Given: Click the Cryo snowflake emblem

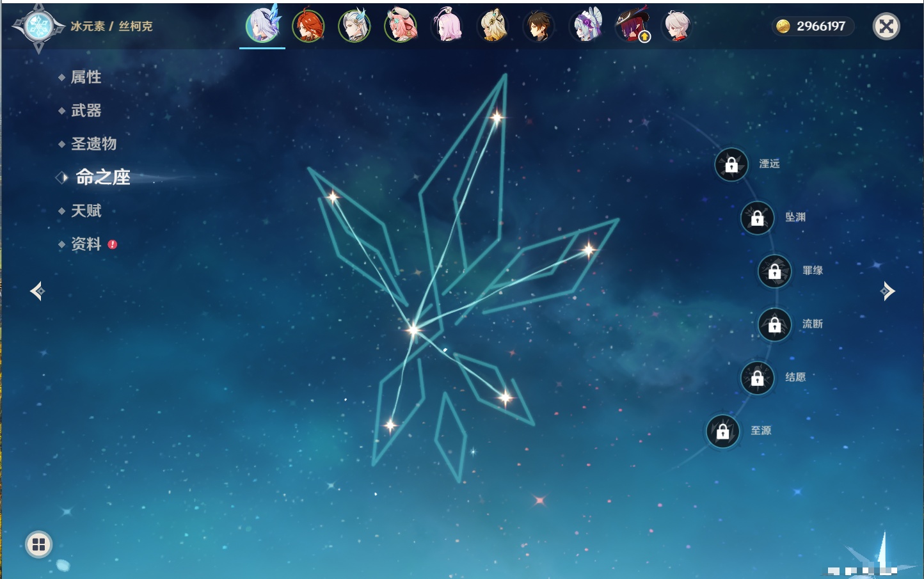Looking at the screenshot, I should [38, 26].
